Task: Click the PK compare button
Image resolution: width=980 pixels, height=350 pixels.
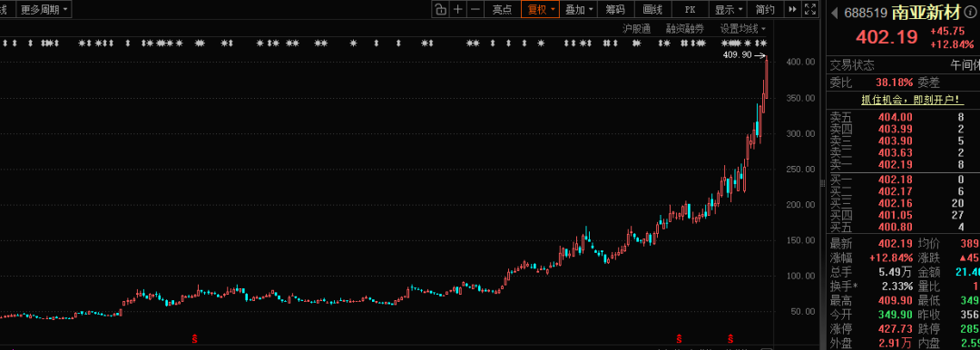Action: [690, 9]
